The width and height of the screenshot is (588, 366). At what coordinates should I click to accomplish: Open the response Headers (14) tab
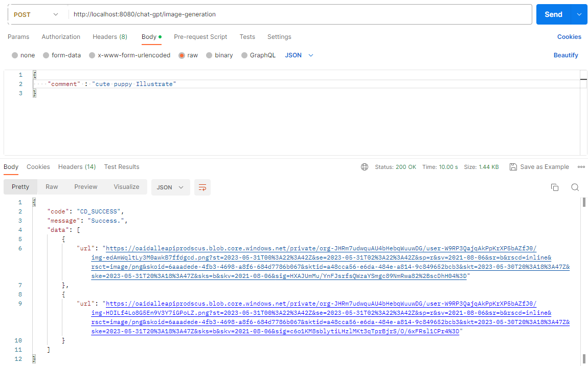(x=77, y=167)
